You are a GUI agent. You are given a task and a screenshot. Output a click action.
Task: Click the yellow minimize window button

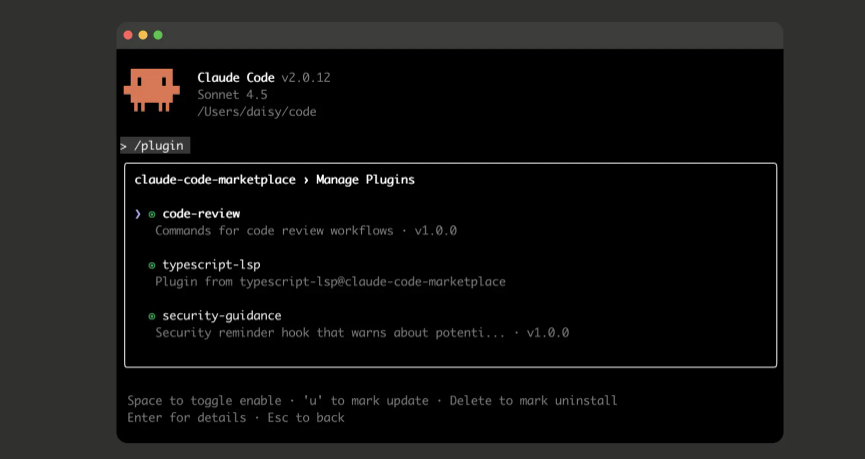tap(143, 35)
